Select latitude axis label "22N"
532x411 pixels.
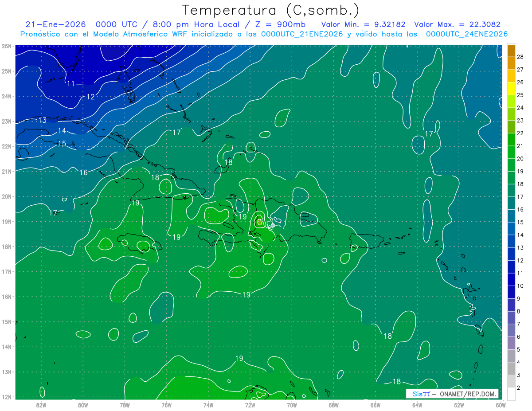(x=7, y=146)
